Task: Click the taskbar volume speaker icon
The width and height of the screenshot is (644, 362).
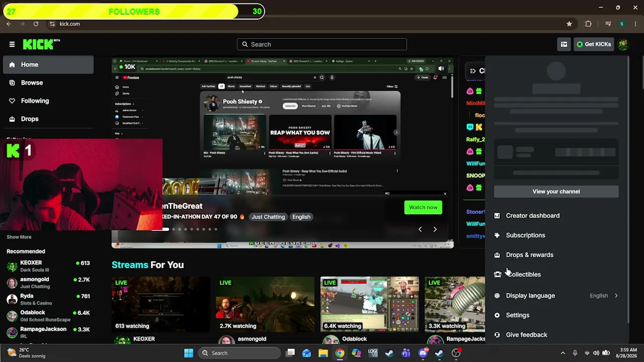Action: coord(596,353)
